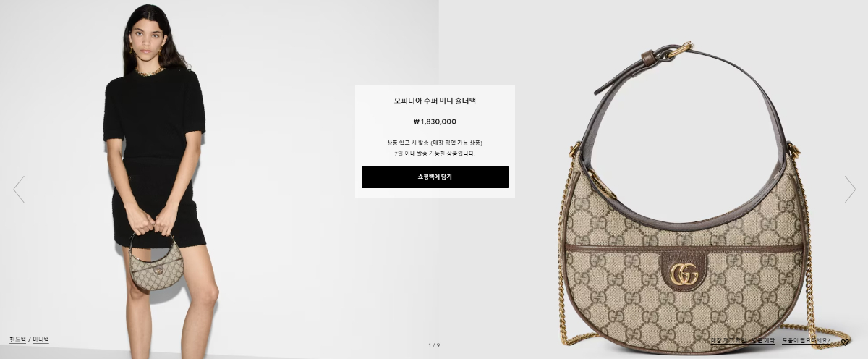This screenshot has width=868, height=359.
Task: Click the small bag held by the model
Action: pyautogui.click(x=155, y=264)
